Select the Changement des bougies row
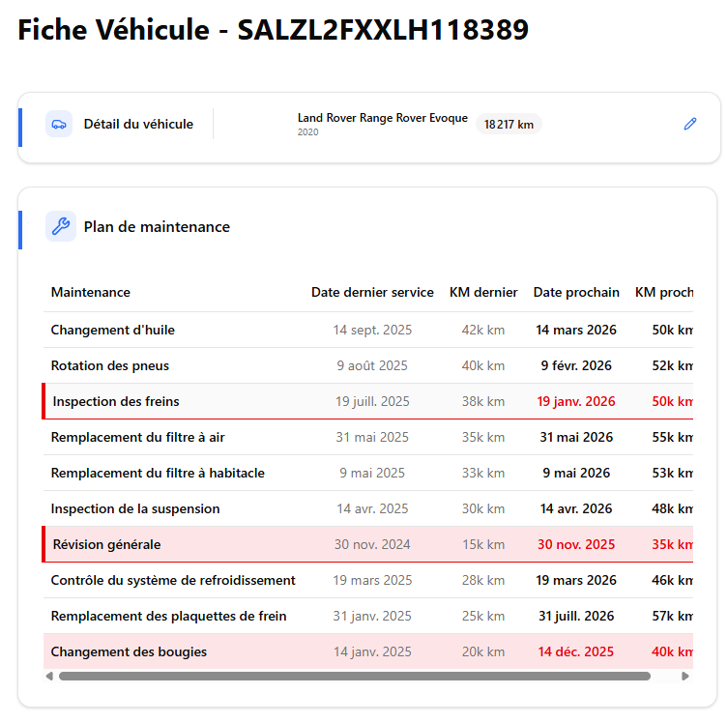 point(129,651)
